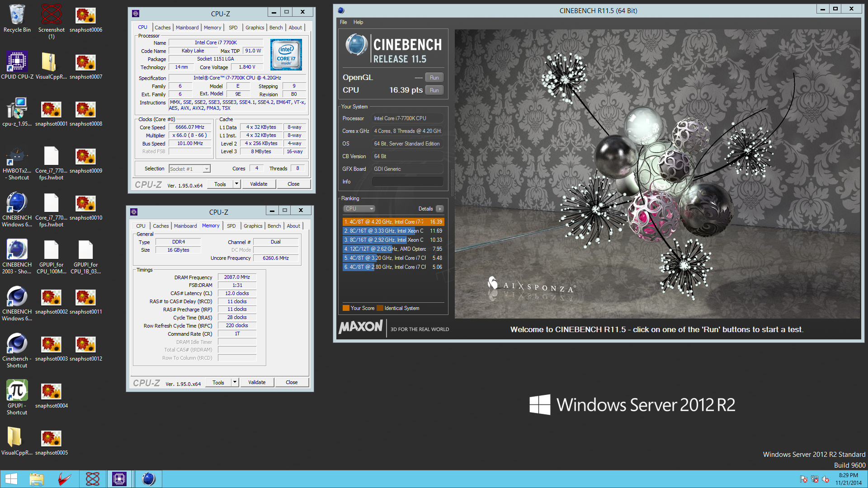Open the Screenshot (1) desktop icon
The image size is (868, 488).
pyautogui.click(x=51, y=21)
